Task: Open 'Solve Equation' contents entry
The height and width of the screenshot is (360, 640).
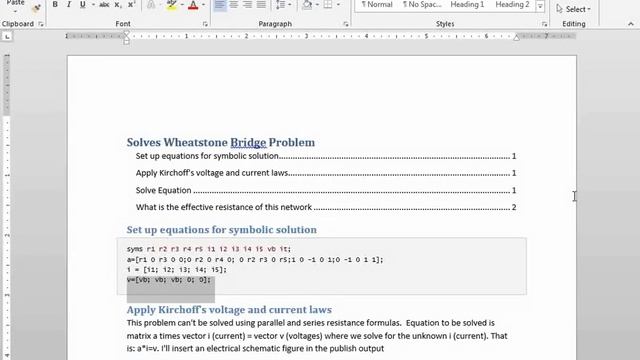Action: [x=326, y=190]
